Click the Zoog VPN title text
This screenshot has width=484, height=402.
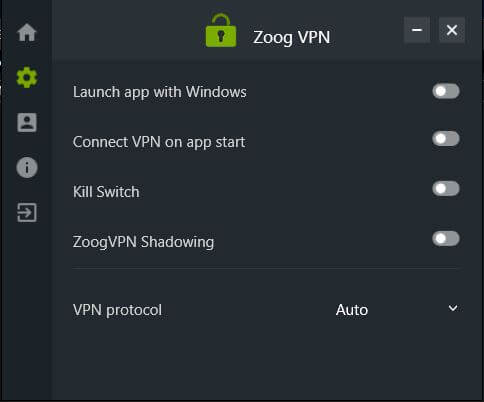coord(291,37)
